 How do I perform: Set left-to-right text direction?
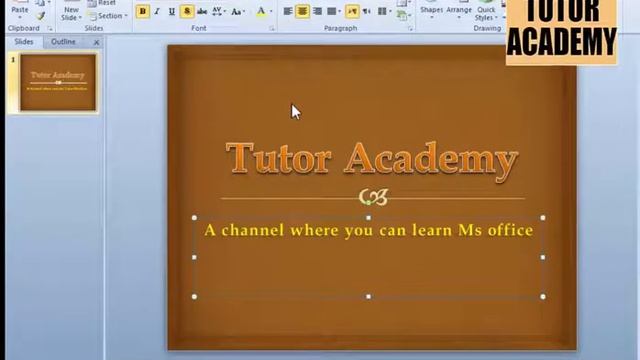pos(352,11)
